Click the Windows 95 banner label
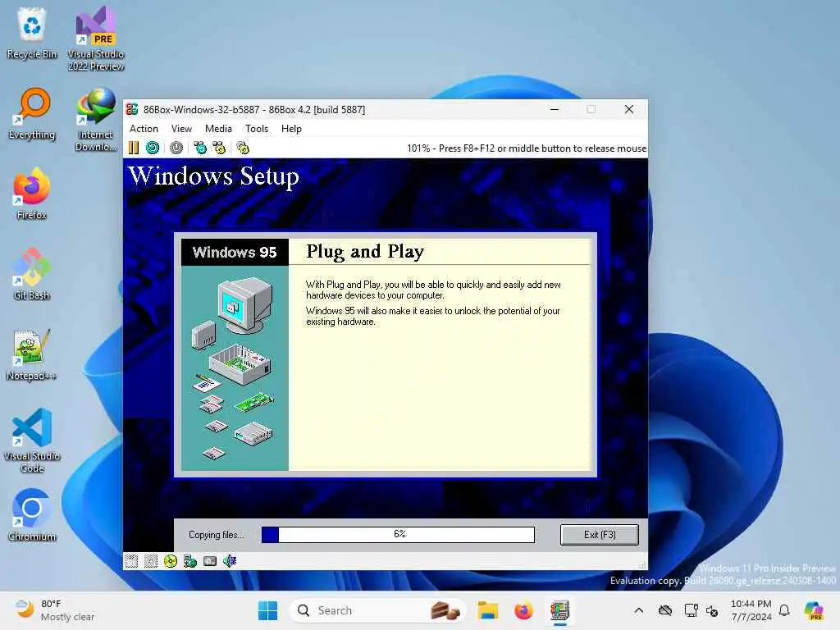The width and height of the screenshot is (840, 630). 235,253
